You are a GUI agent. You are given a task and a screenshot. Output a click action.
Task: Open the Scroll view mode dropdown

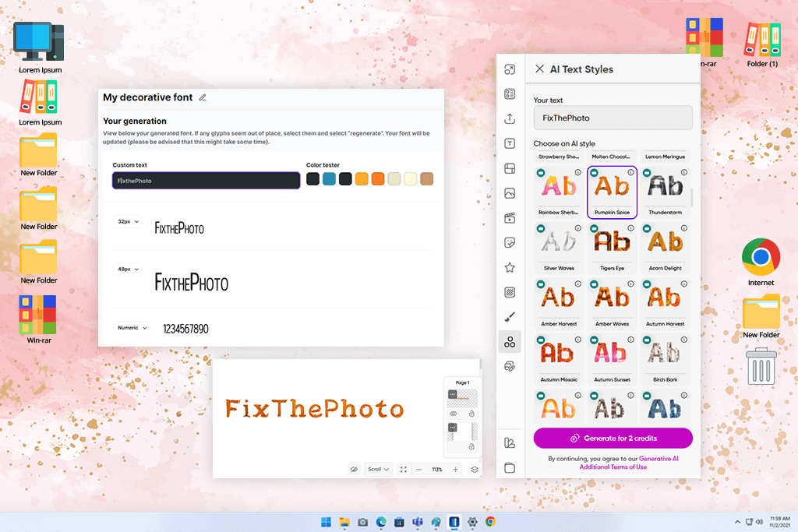[x=378, y=470]
